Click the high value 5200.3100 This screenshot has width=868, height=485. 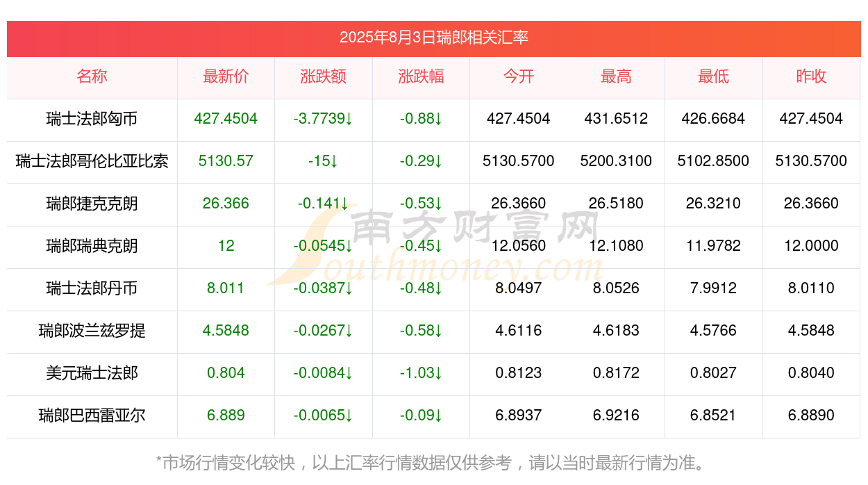616,161
